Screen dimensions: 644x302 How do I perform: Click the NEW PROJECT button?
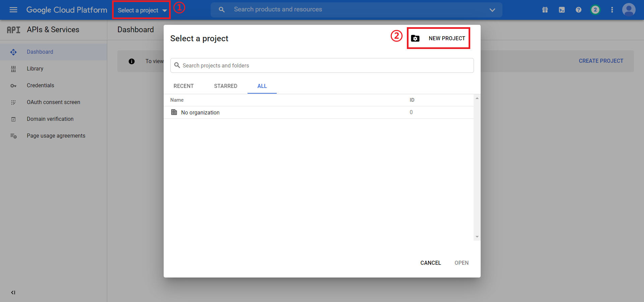tap(438, 38)
